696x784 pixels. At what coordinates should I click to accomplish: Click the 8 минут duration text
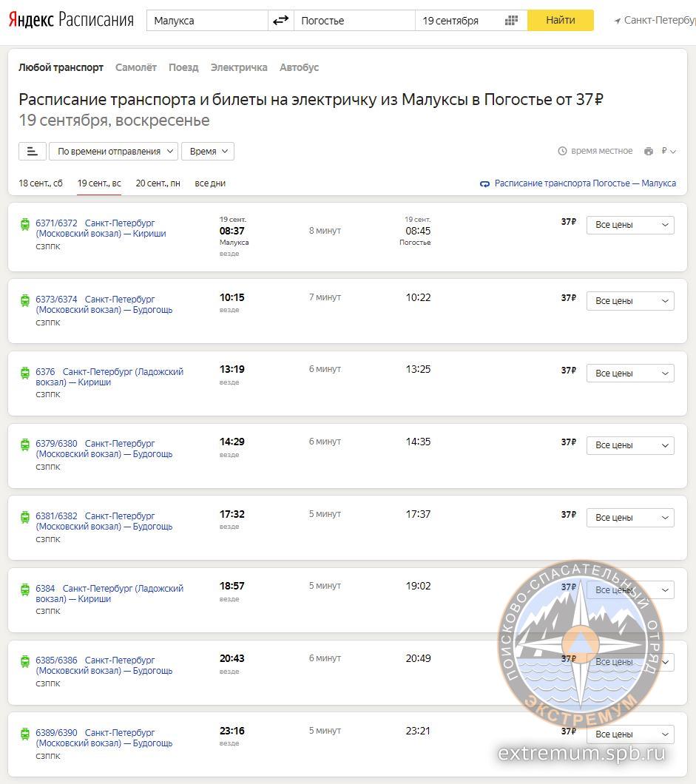(x=325, y=231)
